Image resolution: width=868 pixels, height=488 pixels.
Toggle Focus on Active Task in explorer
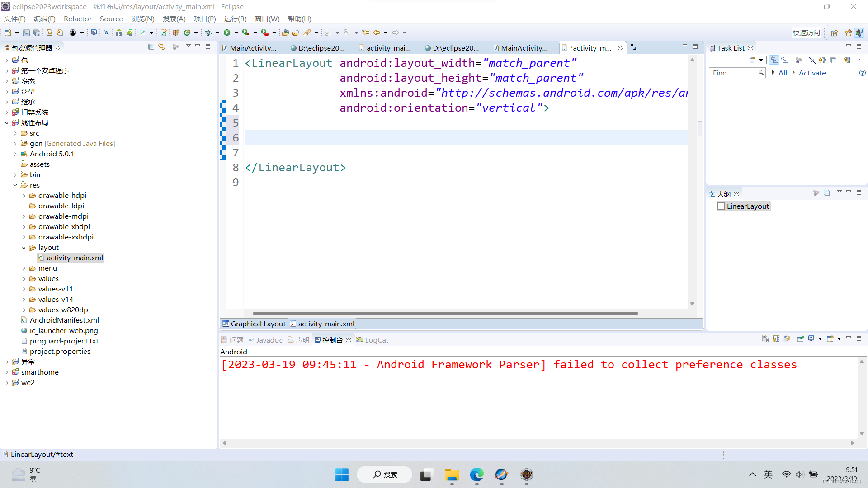pos(176,47)
